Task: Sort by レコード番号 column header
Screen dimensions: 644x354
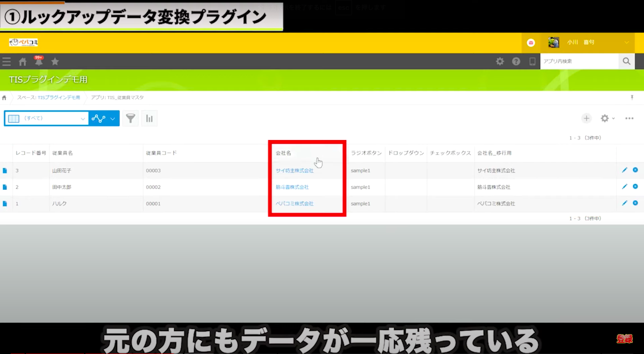Action: pyautogui.click(x=31, y=153)
